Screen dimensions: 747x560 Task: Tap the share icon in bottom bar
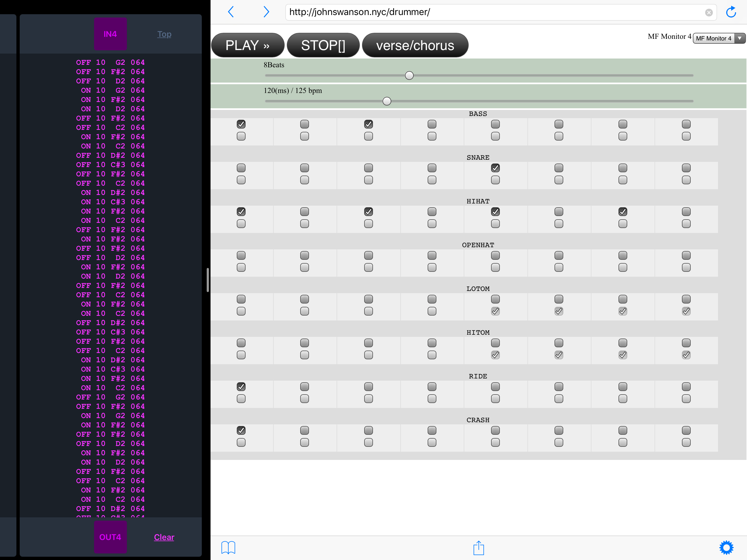click(x=478, y=547)
